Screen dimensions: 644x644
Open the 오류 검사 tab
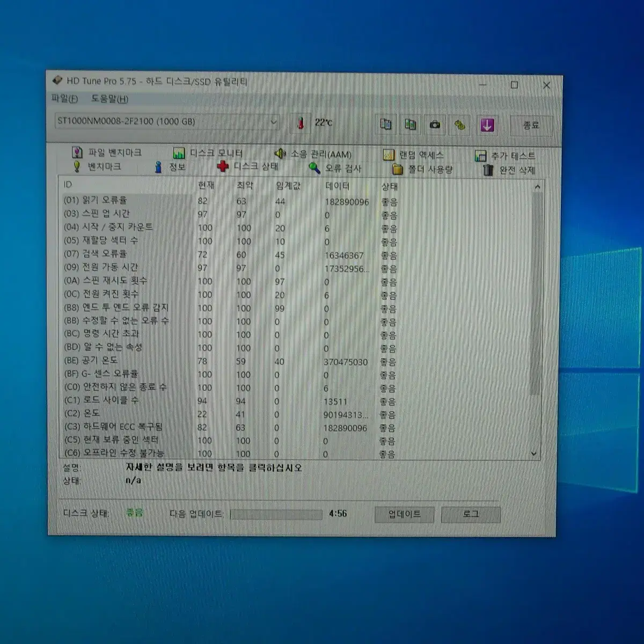(x=335, y=169)
